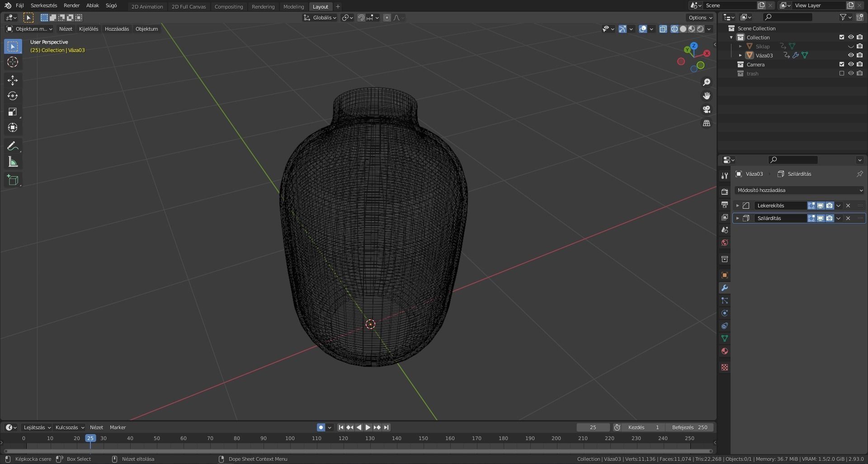
Task: Open the Kulcsozás timeline dropdown
Action: pos(70,427)
